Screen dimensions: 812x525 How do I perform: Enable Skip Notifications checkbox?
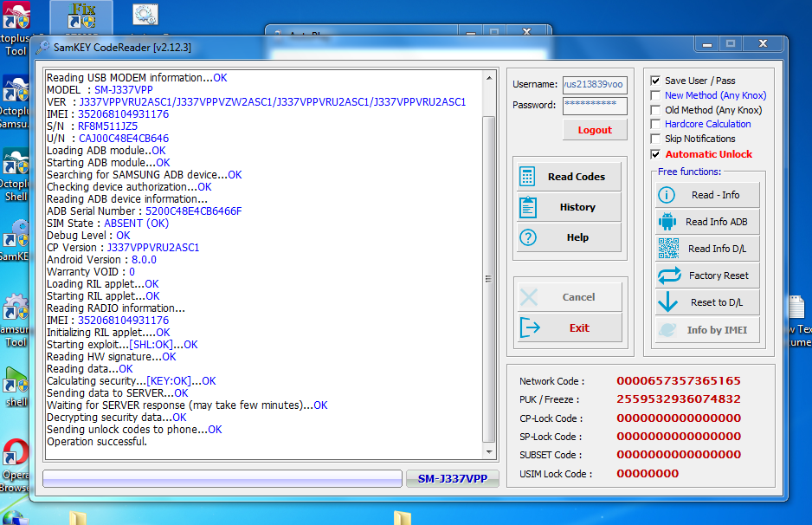pyautogui.click(x=655, y=139)
